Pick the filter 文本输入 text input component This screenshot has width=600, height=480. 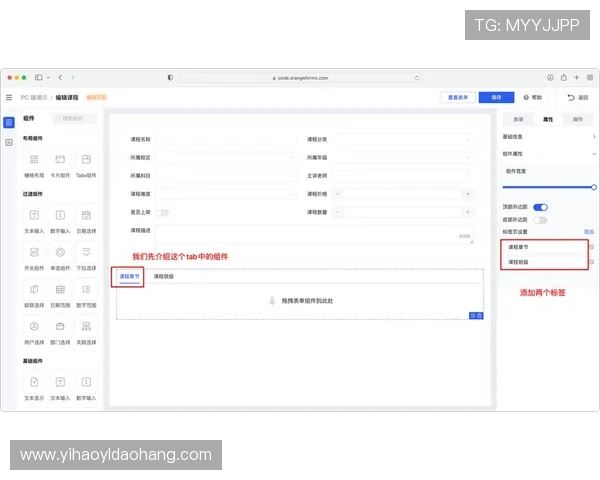point(34,220)
